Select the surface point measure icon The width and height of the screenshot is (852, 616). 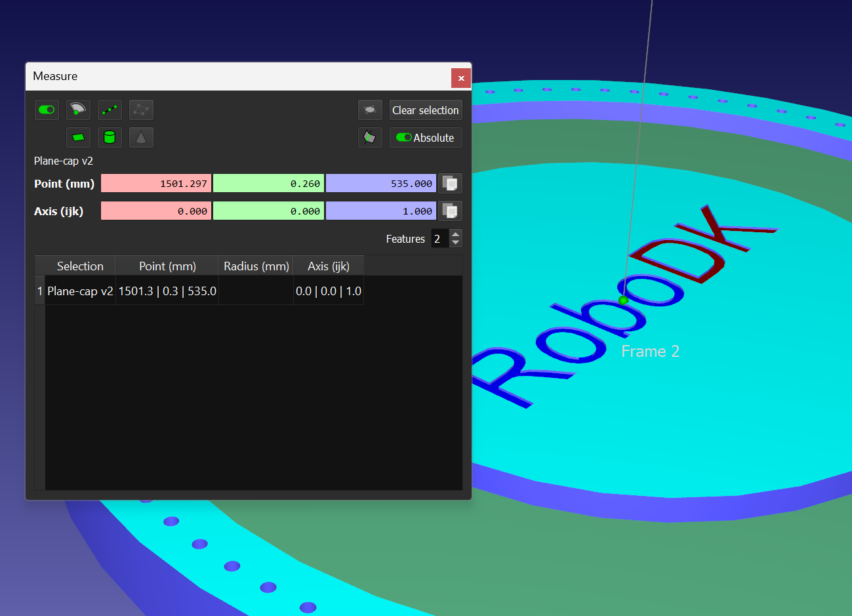[x=78, y=110]
